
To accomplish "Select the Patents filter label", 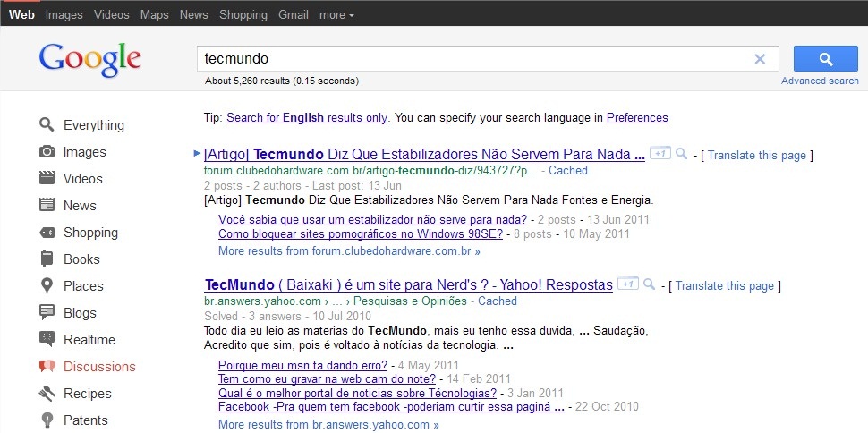I will (86, 420).
